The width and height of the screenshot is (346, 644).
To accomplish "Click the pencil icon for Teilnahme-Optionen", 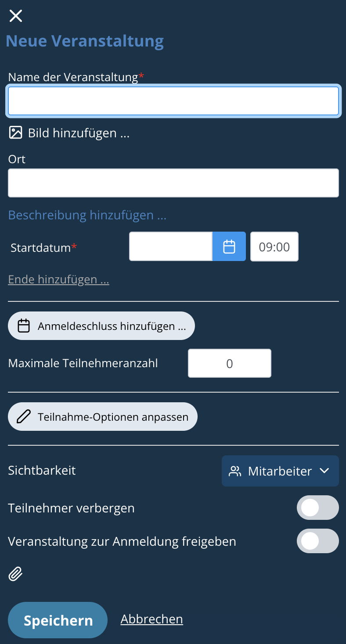I will point(24,416).
